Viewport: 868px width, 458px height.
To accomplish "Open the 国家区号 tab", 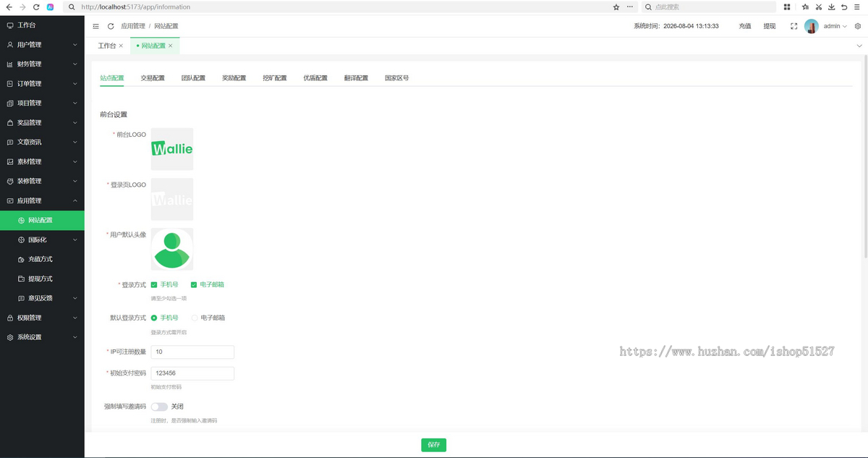I will pyautogui.click(x=397, y=78).
